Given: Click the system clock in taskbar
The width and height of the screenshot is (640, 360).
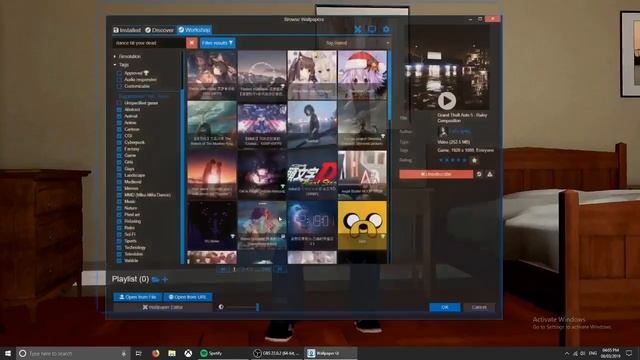Looking at the screenshot, I should (x=610, y=353).
